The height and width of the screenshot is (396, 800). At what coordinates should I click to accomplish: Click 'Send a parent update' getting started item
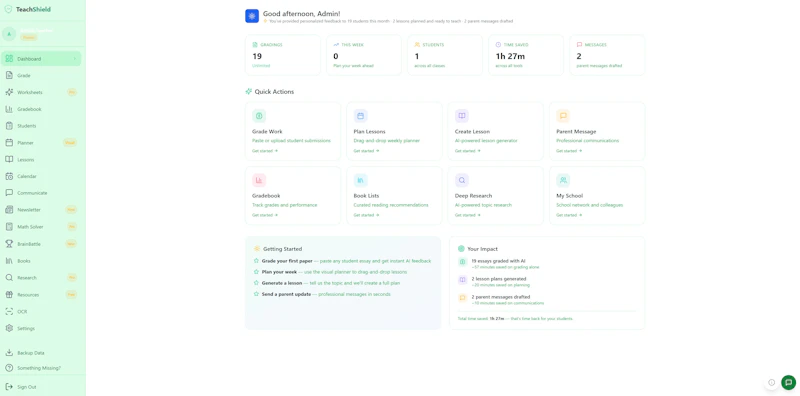pyautogui.click(x=322, y=294)
